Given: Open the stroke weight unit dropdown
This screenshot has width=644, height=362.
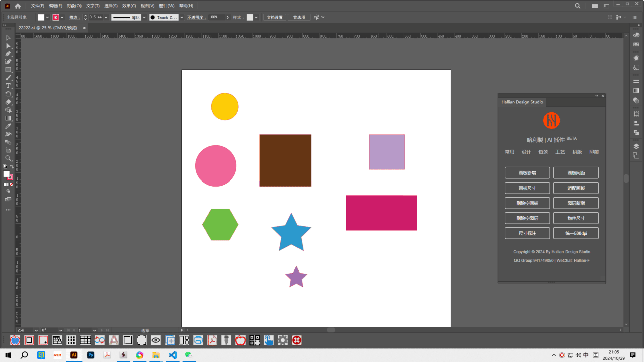Looking at the screenshot, I should (106, 17).
